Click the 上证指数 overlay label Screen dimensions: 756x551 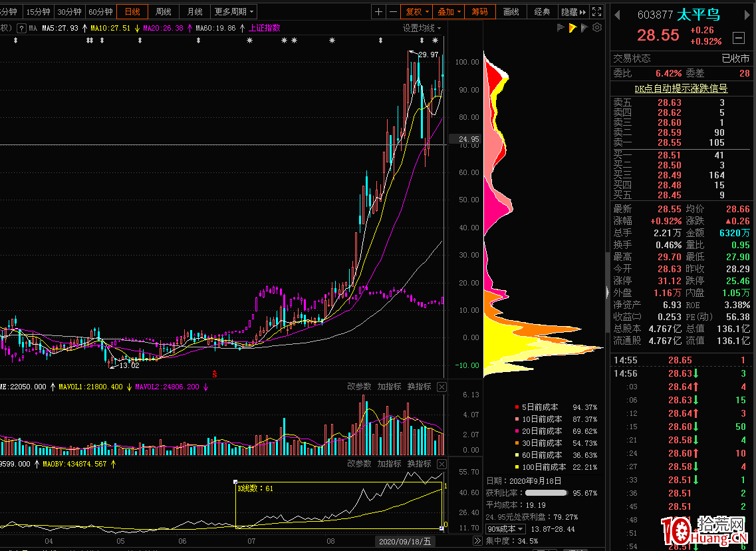pyautogui.click(x=264, y=28)
